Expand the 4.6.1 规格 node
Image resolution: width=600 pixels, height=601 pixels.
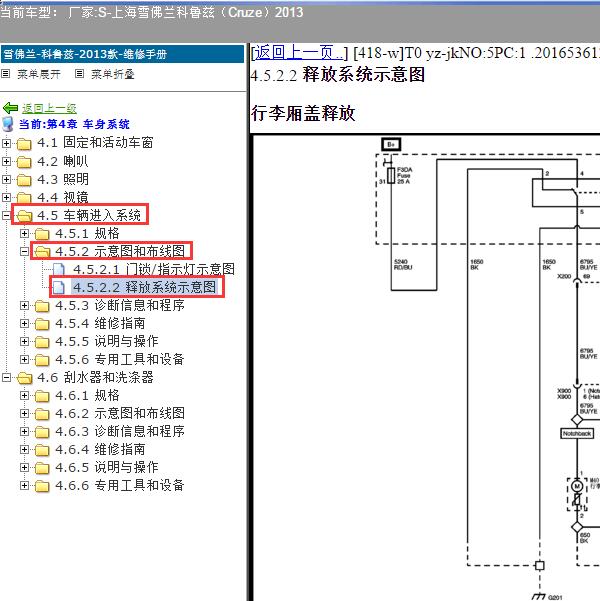[x=24, y=396]
